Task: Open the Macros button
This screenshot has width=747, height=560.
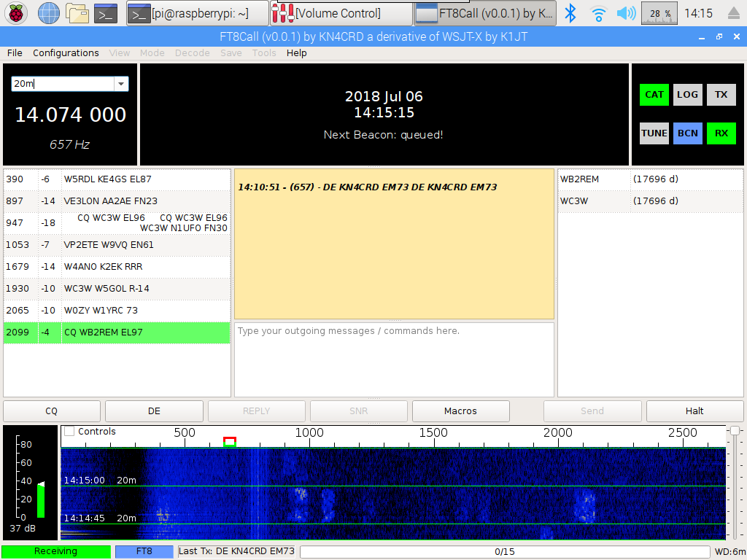Action: pyautogui.click(x=460, y=411)
